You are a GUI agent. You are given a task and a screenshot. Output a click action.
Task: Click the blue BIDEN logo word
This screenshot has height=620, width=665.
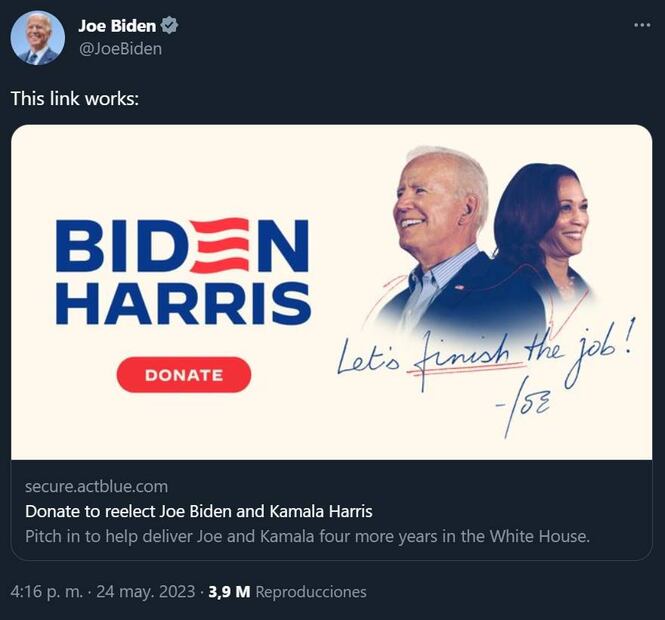coord(182,246)
